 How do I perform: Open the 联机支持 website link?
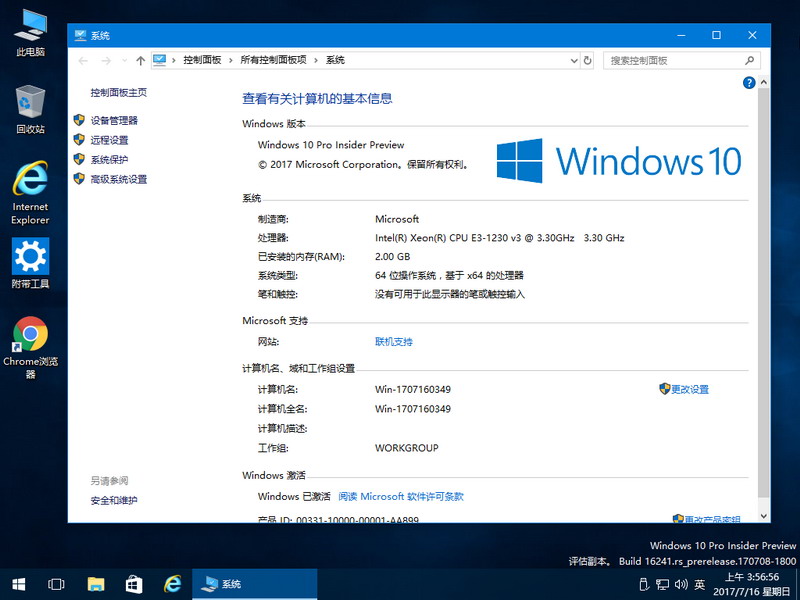394,342
